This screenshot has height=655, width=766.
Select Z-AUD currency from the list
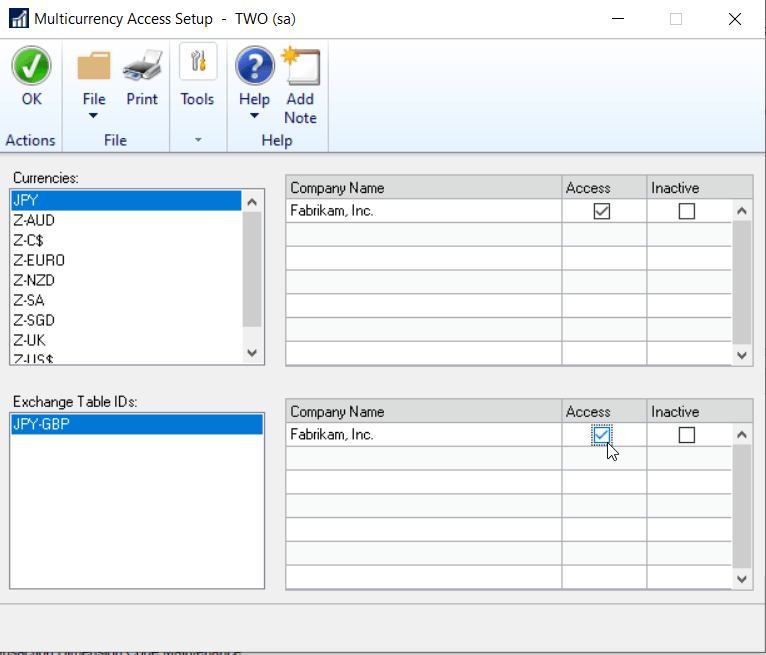click(x=35, y=220)
